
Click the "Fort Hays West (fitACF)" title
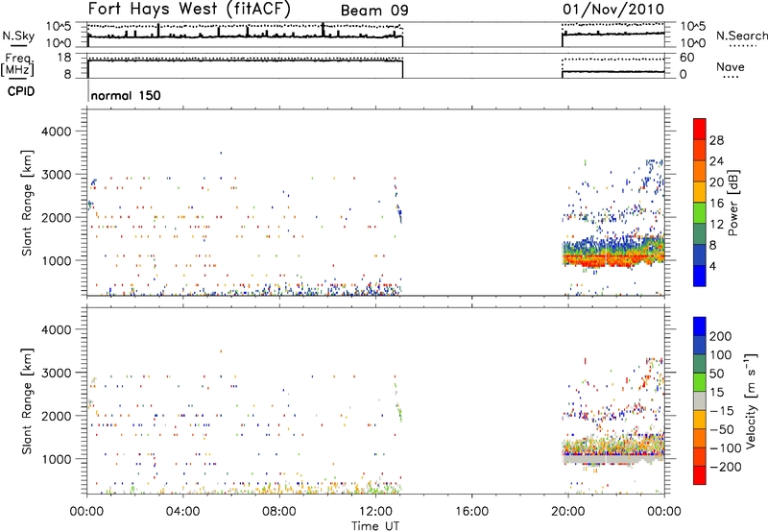pyautogui.click(x=189, y=10)
